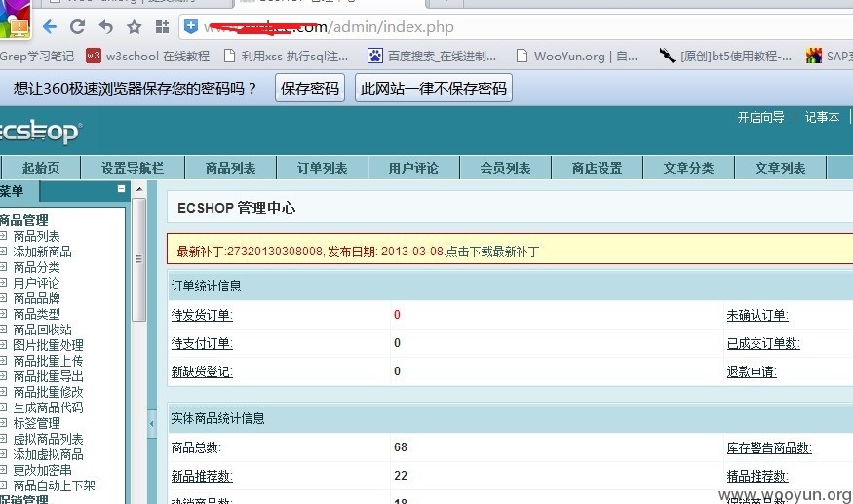
Task: Open 商品批量上传 in sidebar
Action: [x=49, y=361]
